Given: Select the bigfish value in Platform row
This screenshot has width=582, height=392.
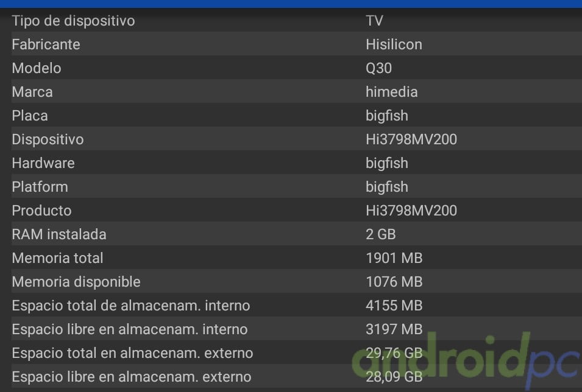Looking at the screenshot, I should coord(386,187).
